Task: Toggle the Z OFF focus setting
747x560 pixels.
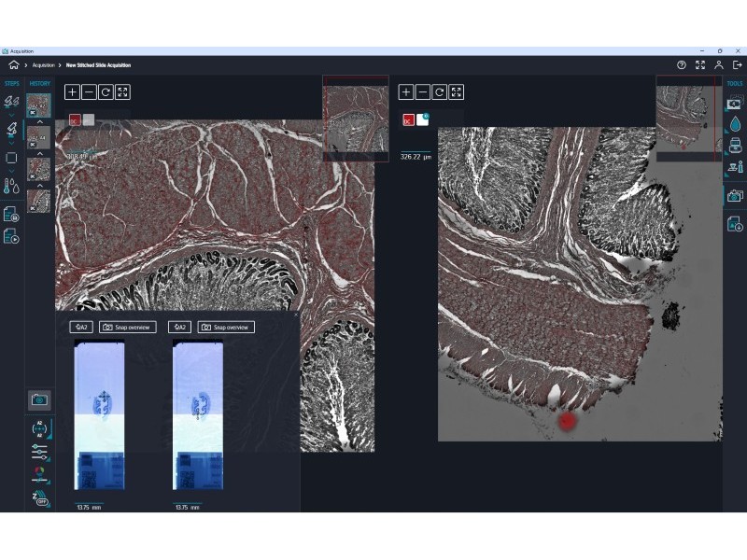Action: pos(40,498)
